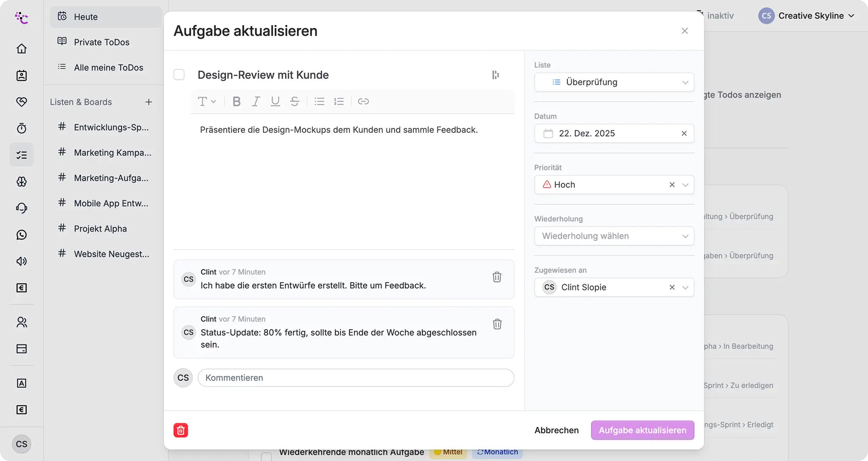Insert a numbered list in the description

coord(339,101)
